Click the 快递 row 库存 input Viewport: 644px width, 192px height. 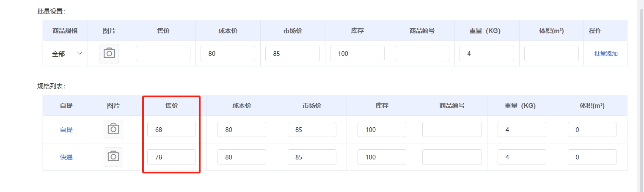pyautogui.click(x=382, y=157)
